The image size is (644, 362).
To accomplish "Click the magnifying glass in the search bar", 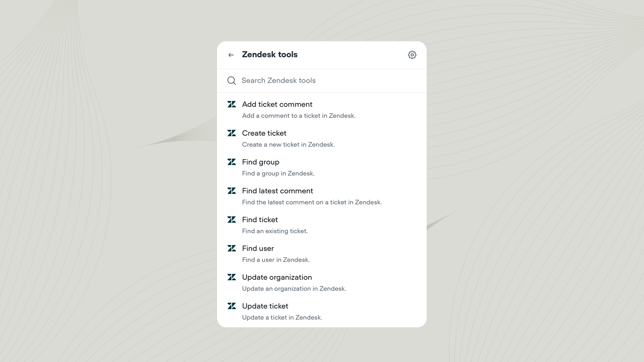I will (231, 80).
